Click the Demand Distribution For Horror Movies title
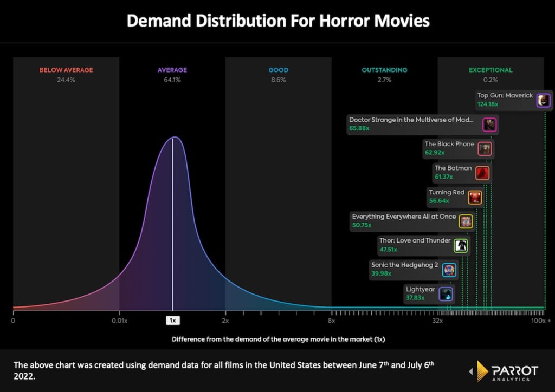This screenshot has height=392, width=555. (x=277, y=21)
